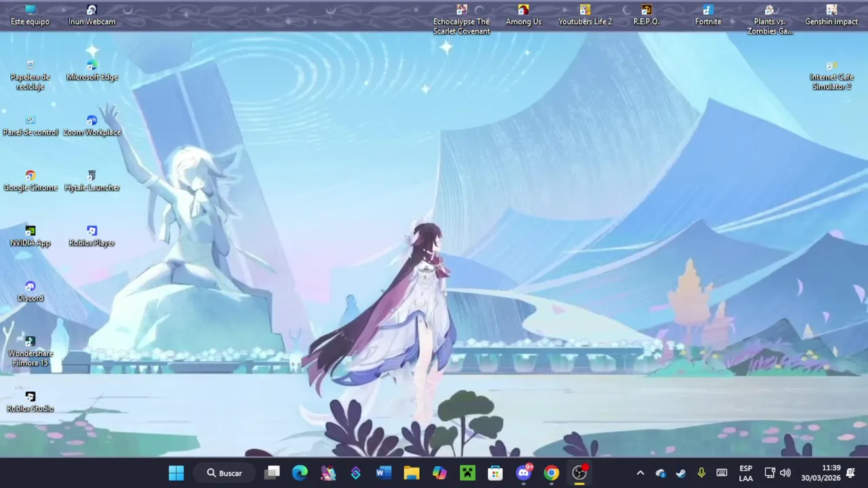868x488 pixels.
Task: Select the NVIDIA App desktop icon
Action: click(30, 237)
